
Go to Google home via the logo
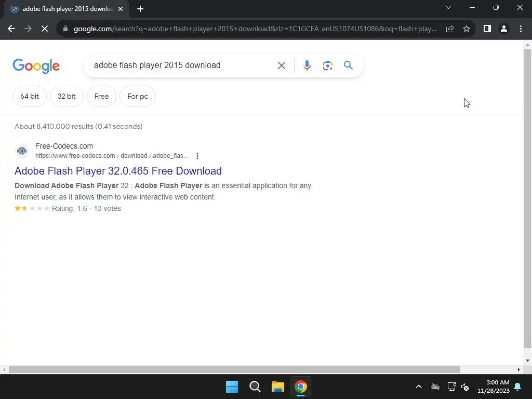(x=36, y=66)
